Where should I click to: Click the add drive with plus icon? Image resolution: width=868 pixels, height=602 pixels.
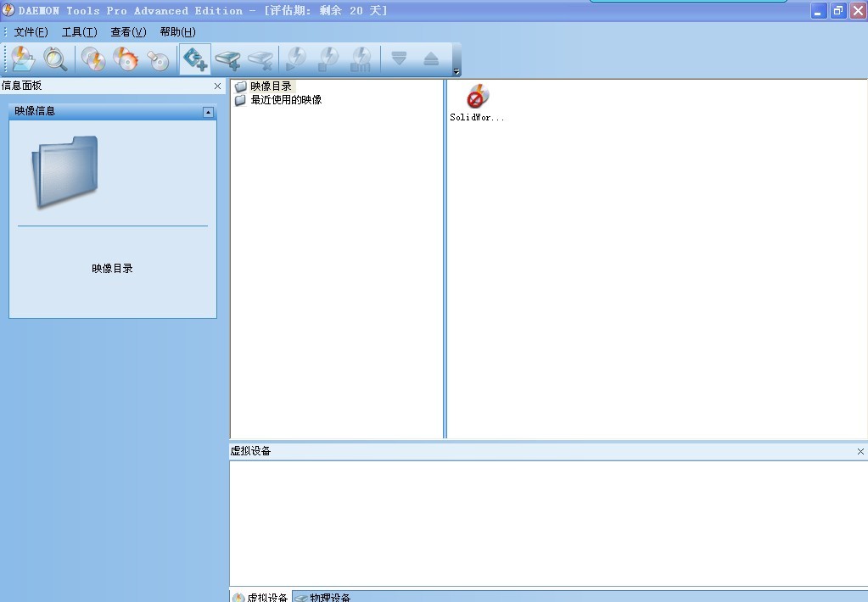point(228,59)
